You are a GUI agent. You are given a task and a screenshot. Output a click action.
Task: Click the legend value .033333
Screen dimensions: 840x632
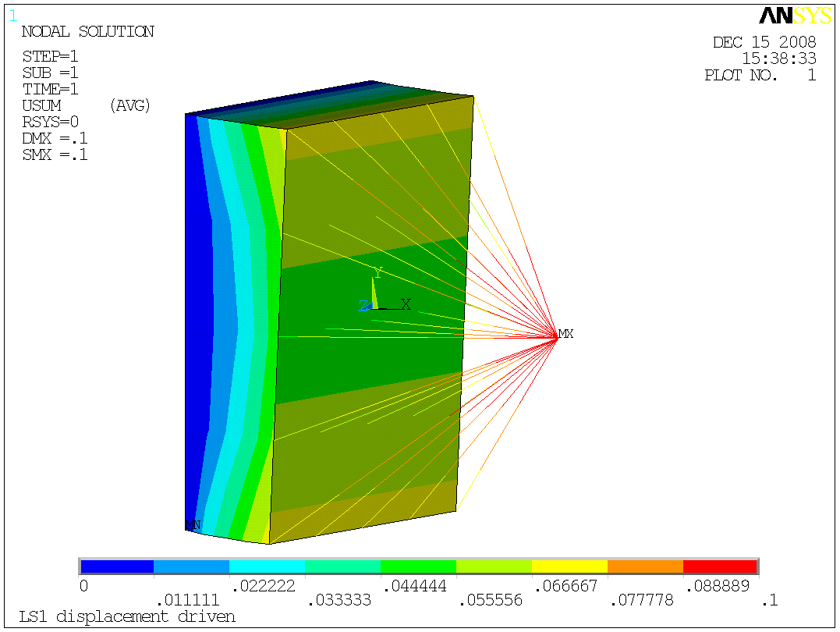click(x=339, y=600)
